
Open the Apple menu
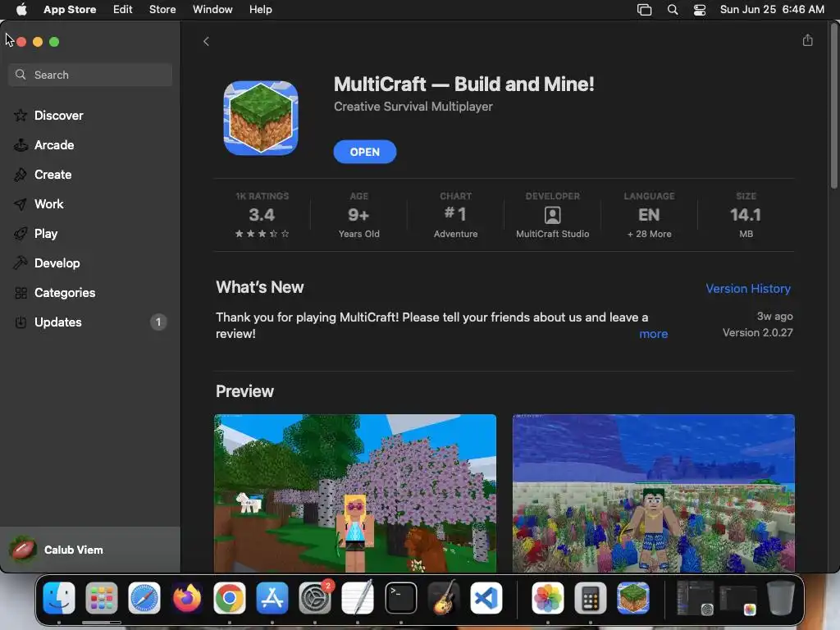tap(21, 9)
